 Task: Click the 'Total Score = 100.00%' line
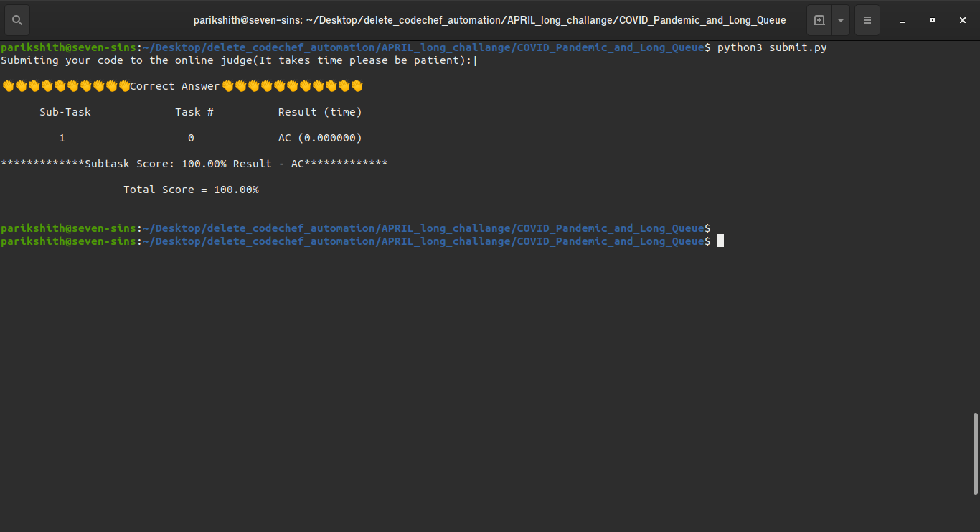[191, 190]
